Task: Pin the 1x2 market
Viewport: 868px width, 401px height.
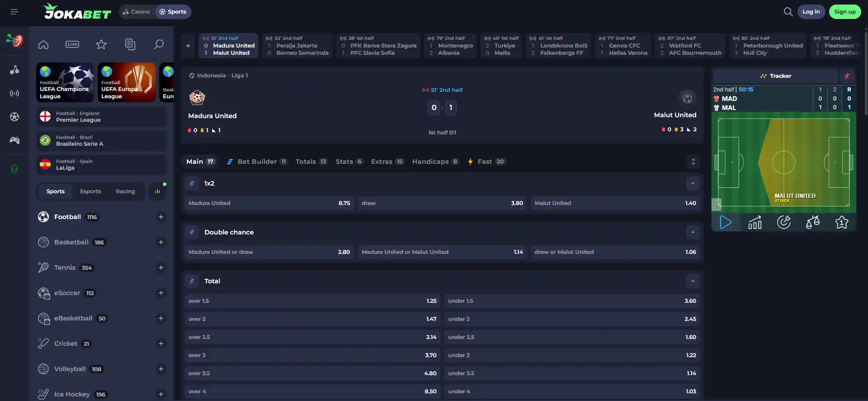Action: click(x=192, y=183)
